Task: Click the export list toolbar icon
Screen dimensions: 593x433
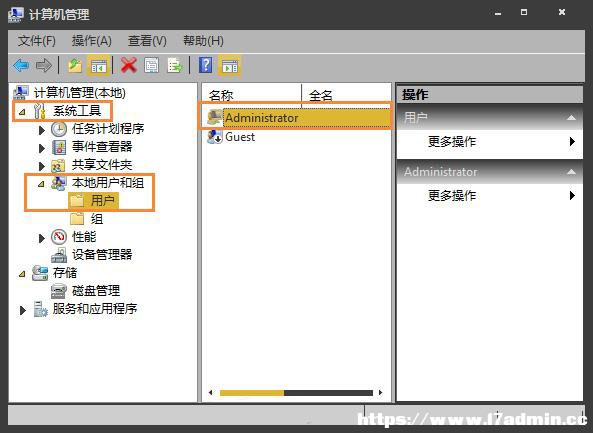Action: pos(175,66)
